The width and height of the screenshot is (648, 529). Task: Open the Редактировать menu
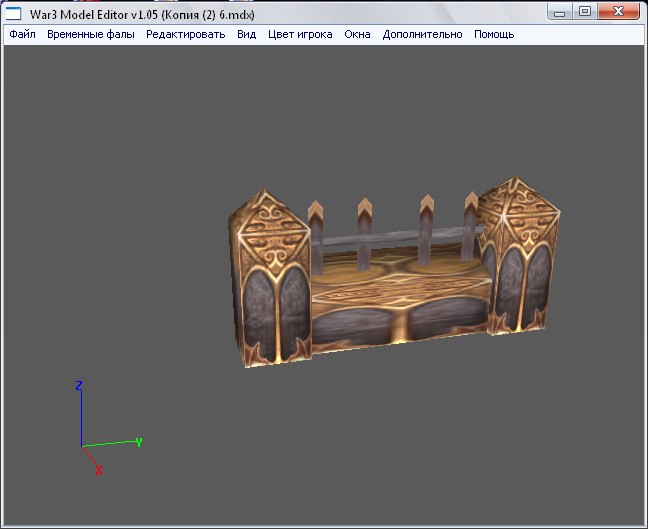(x=185, y=34)
